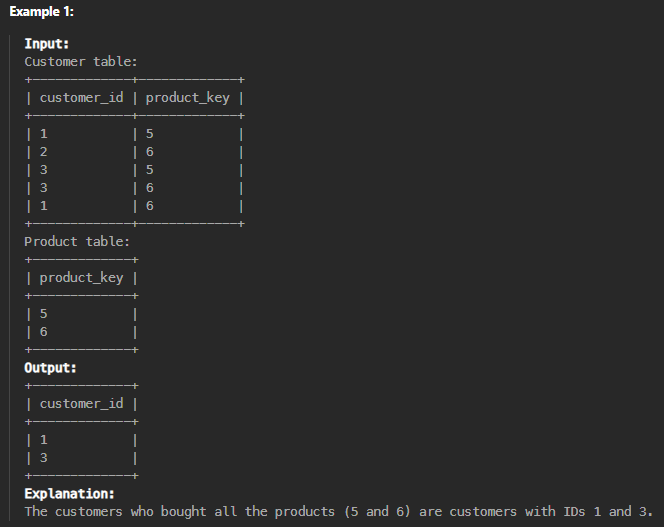The height and width of the screenshot is (527, 664).
Task: Click the explanation sentence about customers
Action: click(339, 512)
